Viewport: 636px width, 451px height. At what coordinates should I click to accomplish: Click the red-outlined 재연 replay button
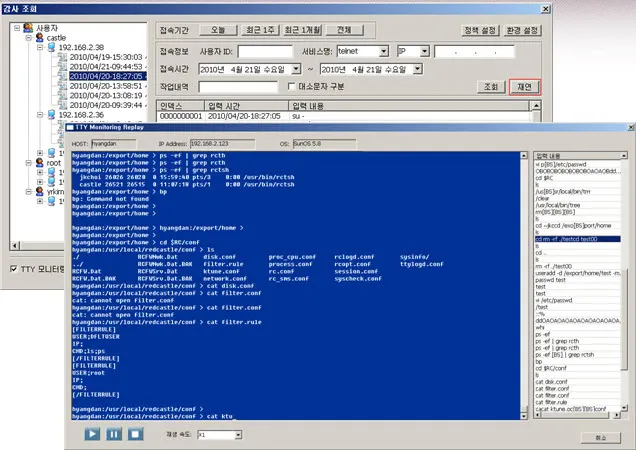525,87
